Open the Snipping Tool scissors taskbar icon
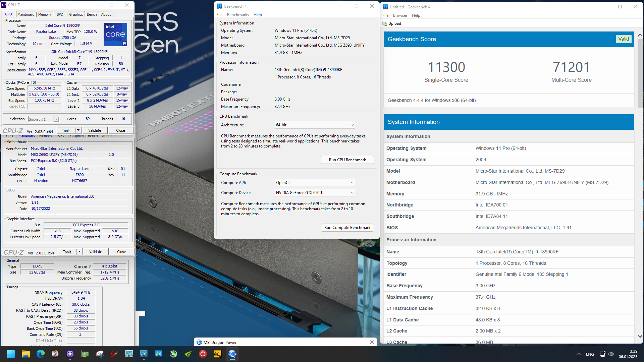Viewport: 644px width, 362px height. point(100,354)
